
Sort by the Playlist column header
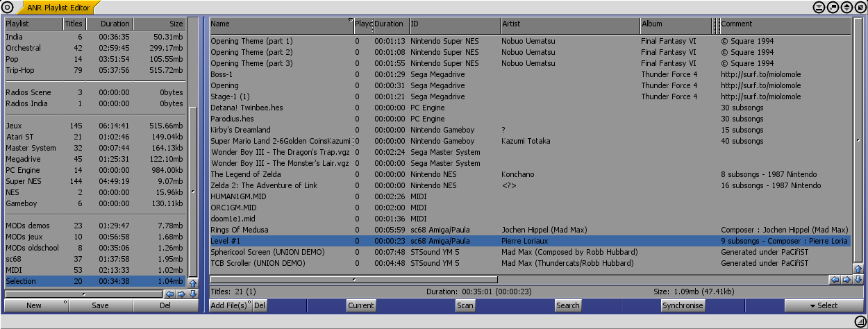33,24
